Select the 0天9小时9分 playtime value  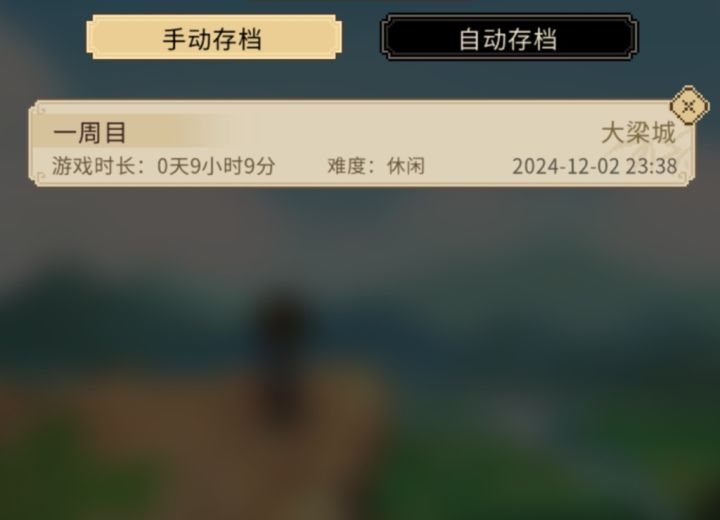(x=216, y=166)
